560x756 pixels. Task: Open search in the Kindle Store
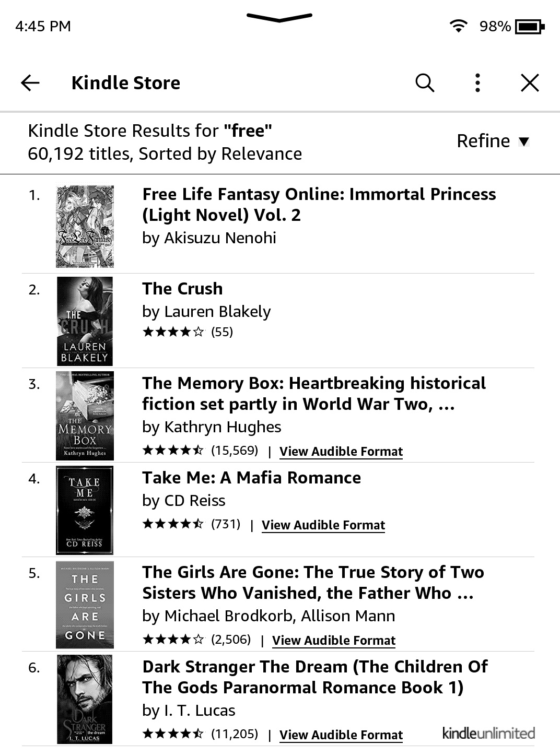(424, 82)
